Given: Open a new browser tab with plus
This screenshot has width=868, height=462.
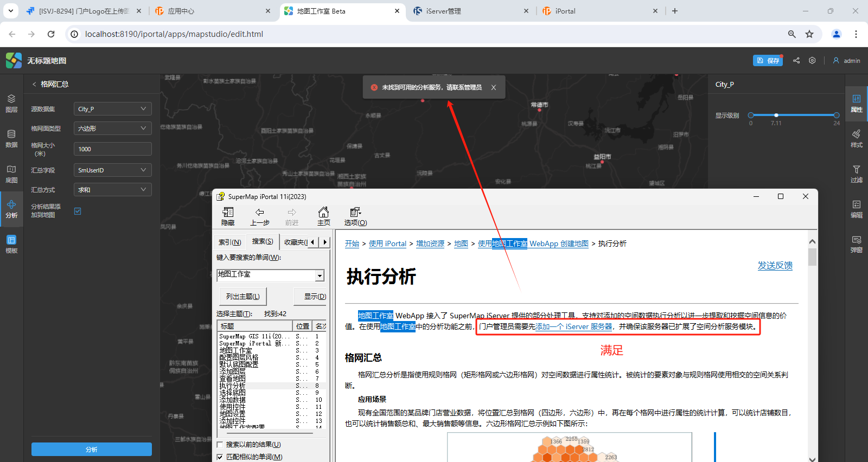Looking at the screenshot, I should tap(675, 11).
